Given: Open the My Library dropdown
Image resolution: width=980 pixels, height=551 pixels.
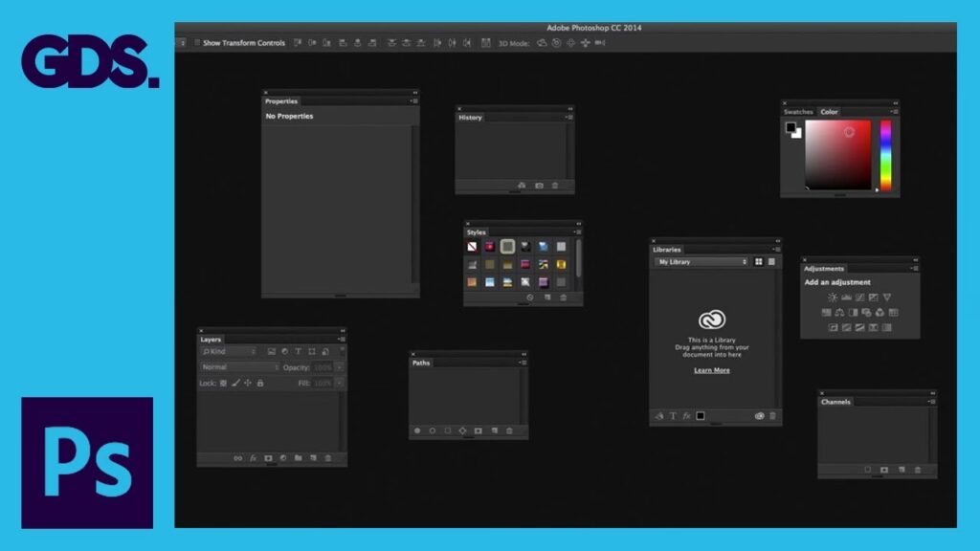Looking at the screenshot, I should click(701, 262).
